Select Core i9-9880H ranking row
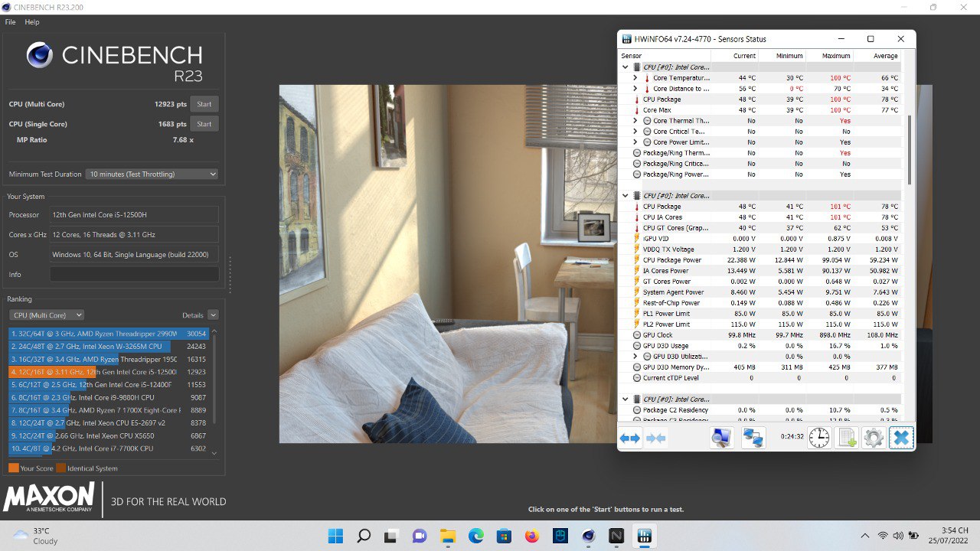Image resolution: width=980 pixels, height=551 pixels. point(109,397)
